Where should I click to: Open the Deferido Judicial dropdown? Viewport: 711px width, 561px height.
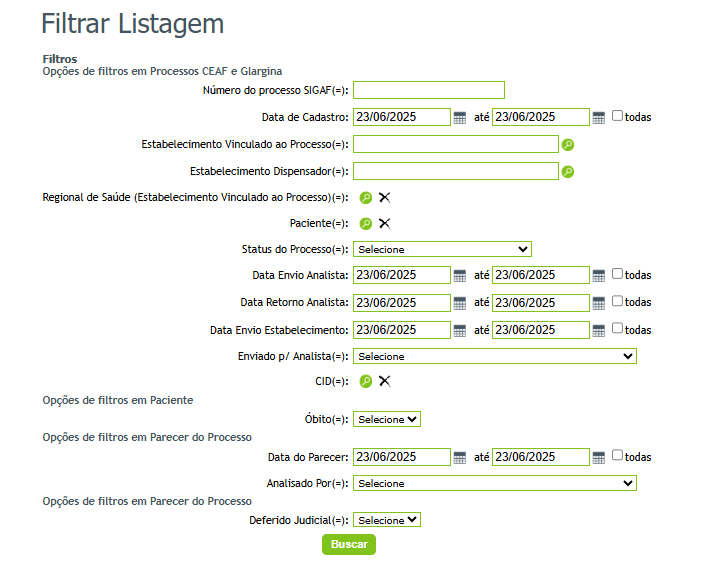point(386,521)
